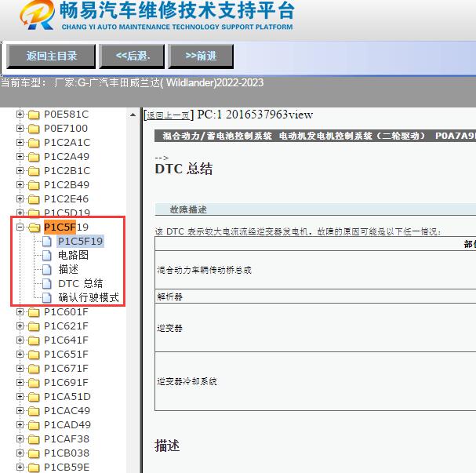Select the P1C2B1C folder icon

(34, 171)
